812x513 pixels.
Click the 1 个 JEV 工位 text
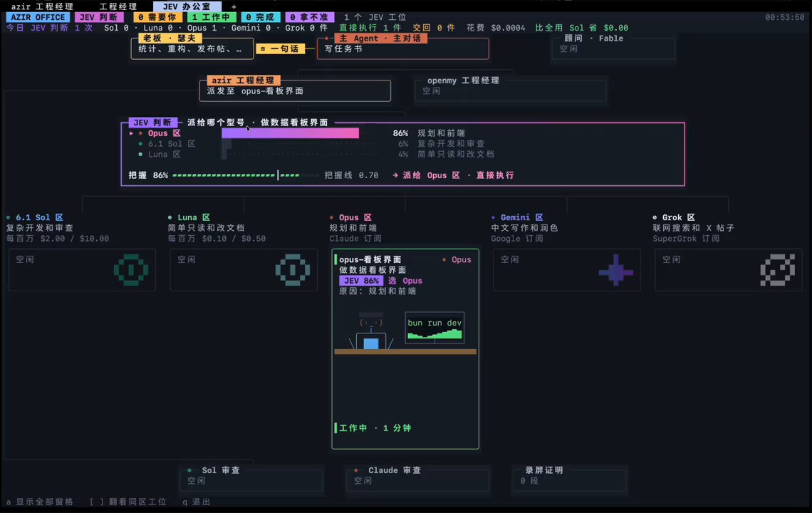coord(375,17)
